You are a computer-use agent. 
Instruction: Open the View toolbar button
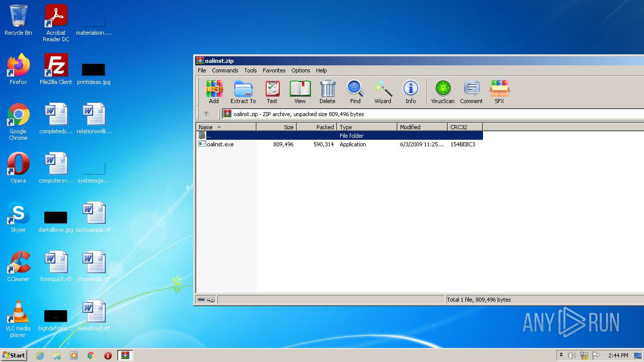tap(300, 92)
